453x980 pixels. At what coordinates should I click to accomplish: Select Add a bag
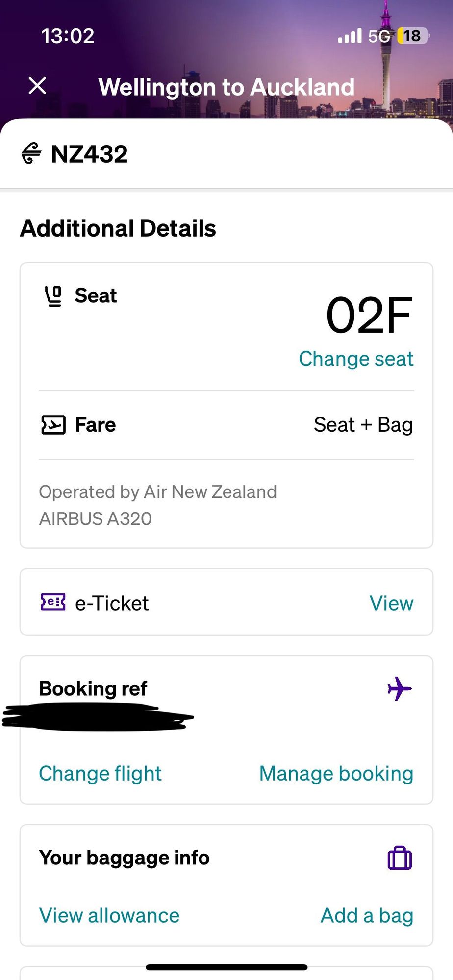(367, 915)
